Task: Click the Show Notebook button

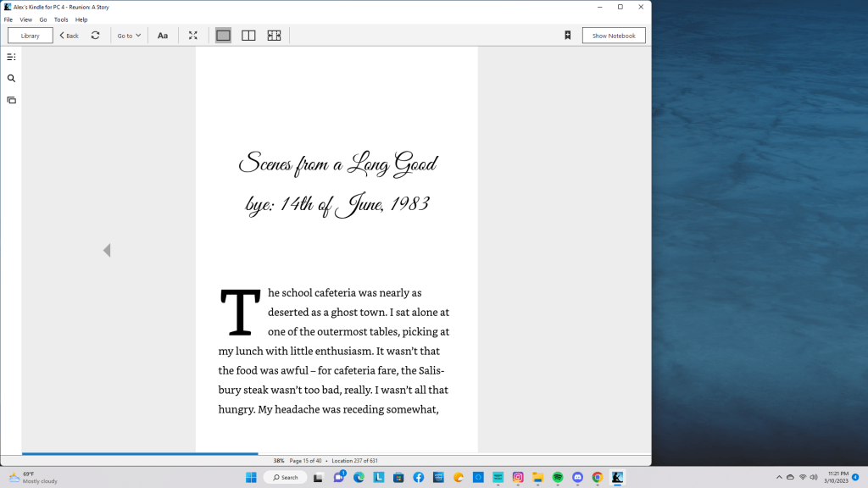Action: (x=614, y=36)
